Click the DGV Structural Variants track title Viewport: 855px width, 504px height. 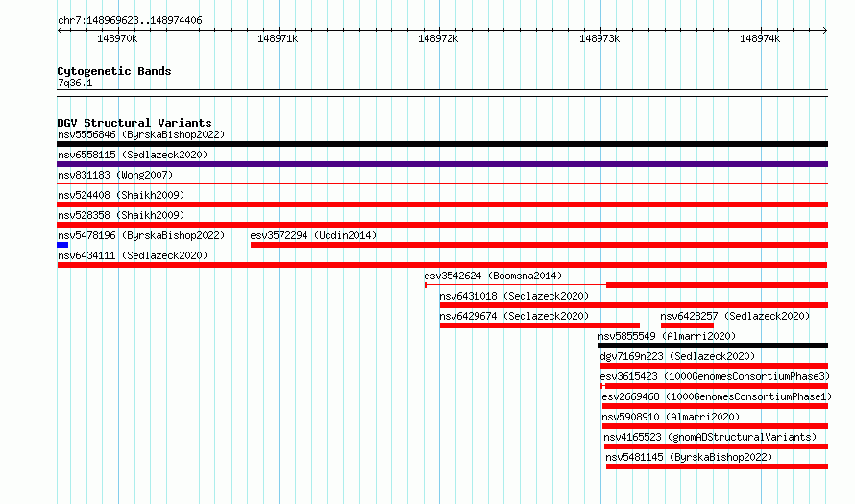(x=134, y=123)
